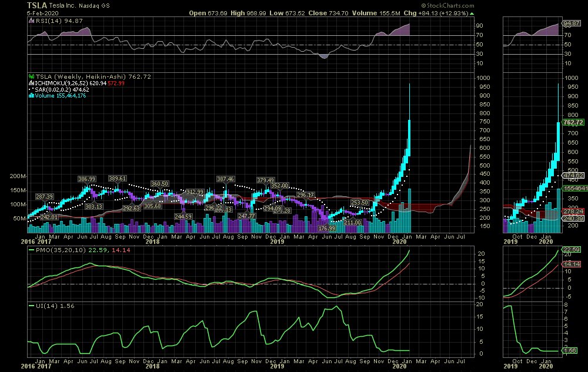Click the green UI(14) legend line marker
Viewport: 588px width, 372px height.
click(32, 306)
